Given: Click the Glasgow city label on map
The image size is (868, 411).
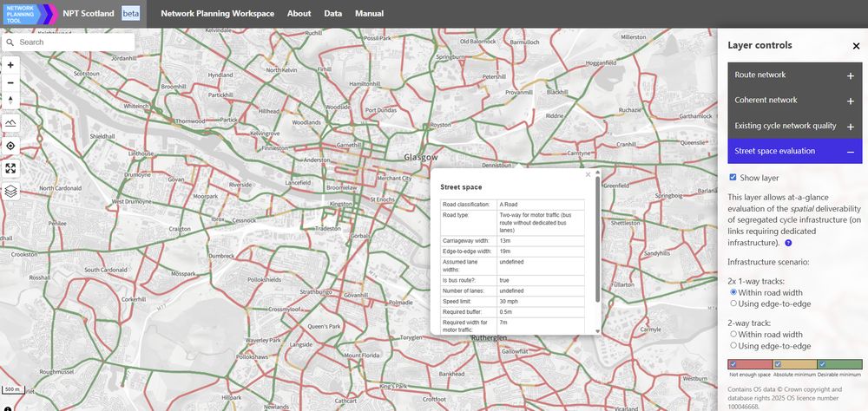Looking at the screenshot, I should click(421, 157).
